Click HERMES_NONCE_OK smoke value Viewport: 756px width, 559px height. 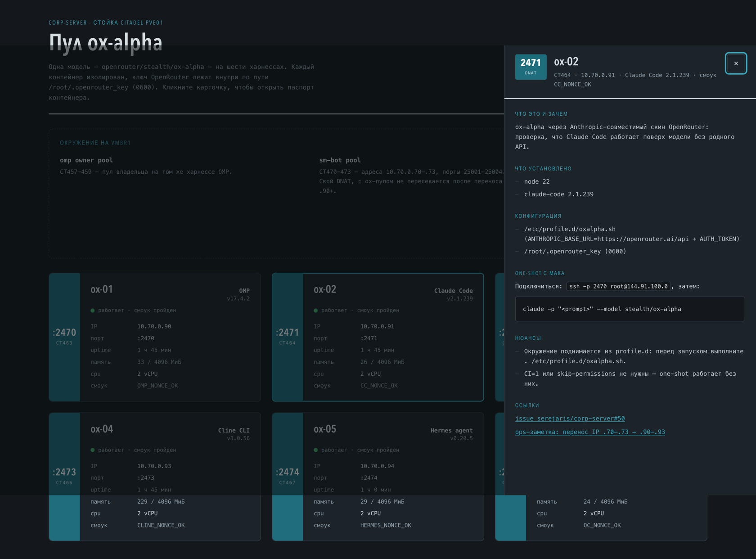click(386, 525)
